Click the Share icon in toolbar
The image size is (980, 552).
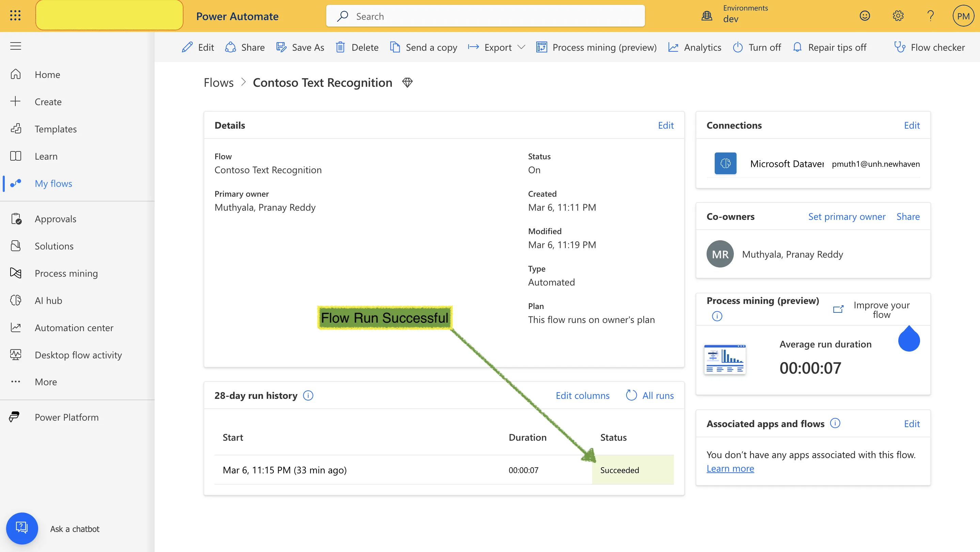[231, 47]
